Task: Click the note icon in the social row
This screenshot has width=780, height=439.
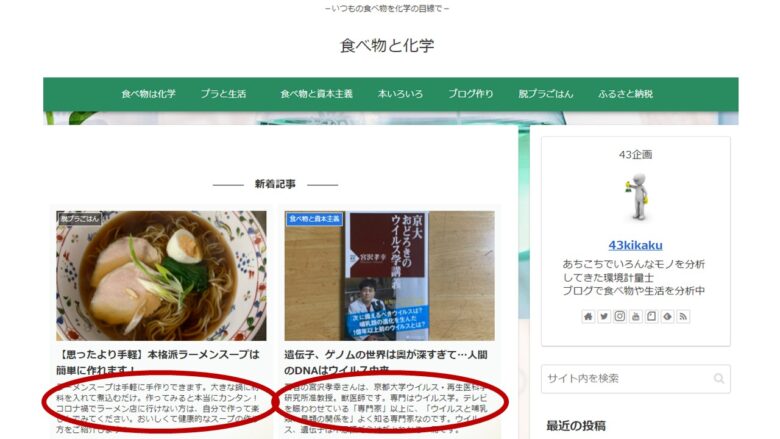Action: point(652,317)
